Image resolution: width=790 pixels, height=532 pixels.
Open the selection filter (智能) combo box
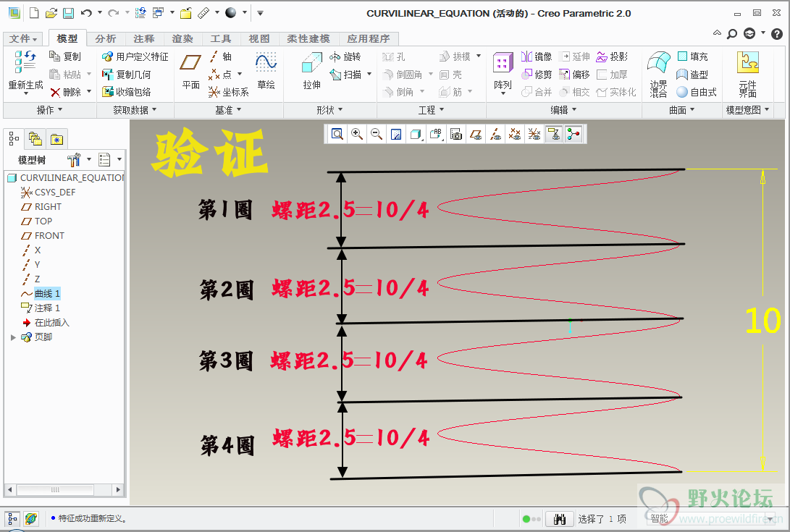point(712,518)
